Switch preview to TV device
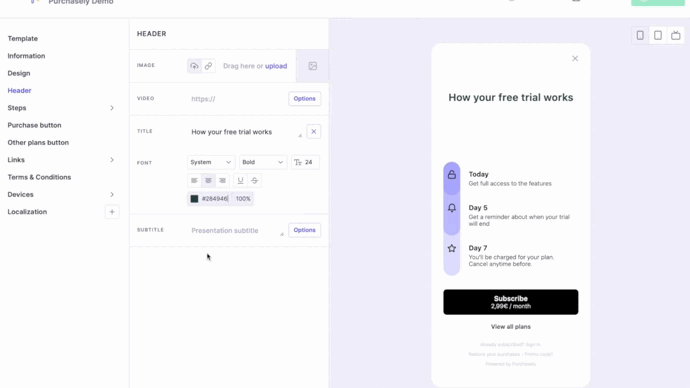Image resolution: width=690 pixels, height=388 pixels. [x=675, y=35]
